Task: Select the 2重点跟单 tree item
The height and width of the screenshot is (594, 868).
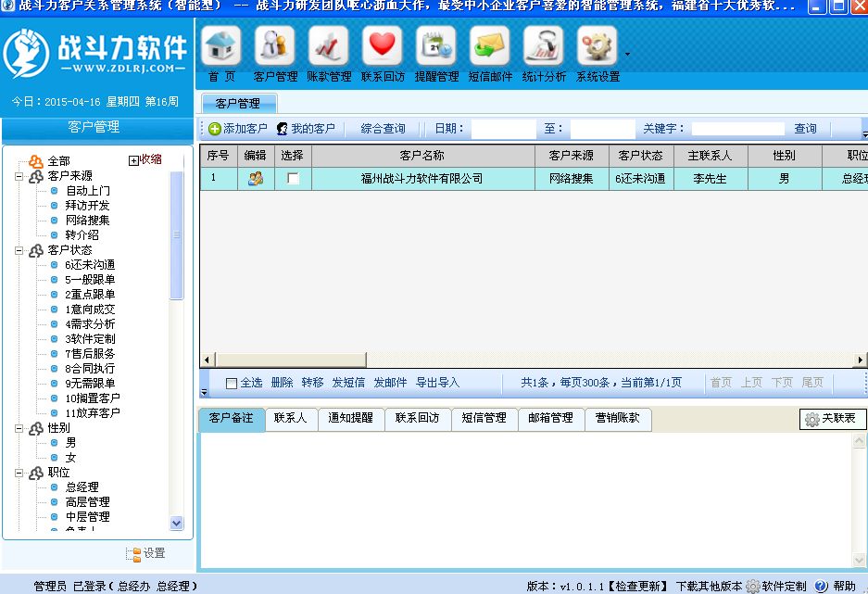Action: 90,295
